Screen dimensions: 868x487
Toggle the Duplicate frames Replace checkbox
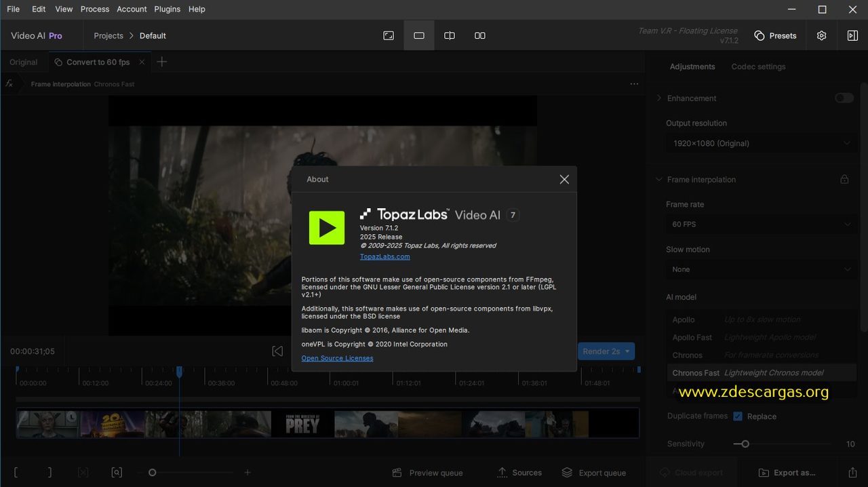[738, 416]
